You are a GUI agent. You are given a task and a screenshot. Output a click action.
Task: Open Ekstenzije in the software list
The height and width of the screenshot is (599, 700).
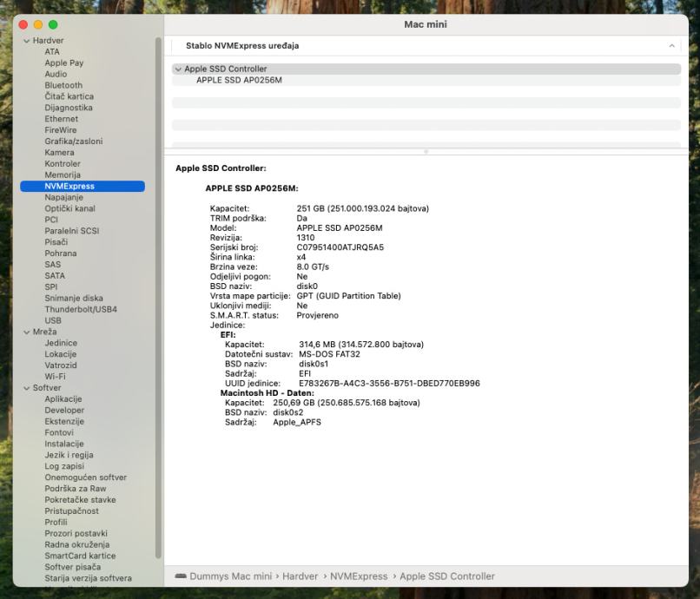(64, 421)
